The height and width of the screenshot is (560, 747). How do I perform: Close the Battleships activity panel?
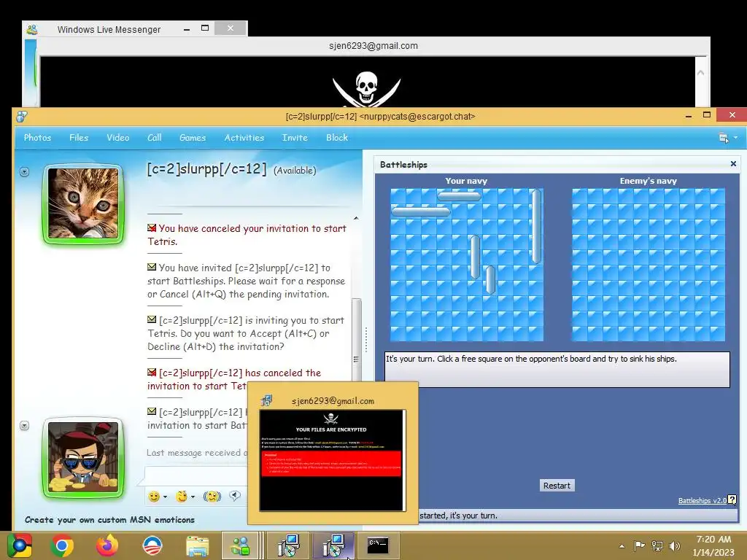pos(733,164)
